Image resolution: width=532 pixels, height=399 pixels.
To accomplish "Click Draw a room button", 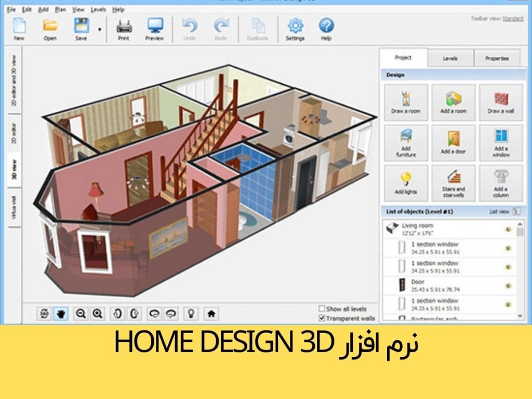I will point(406,102).
